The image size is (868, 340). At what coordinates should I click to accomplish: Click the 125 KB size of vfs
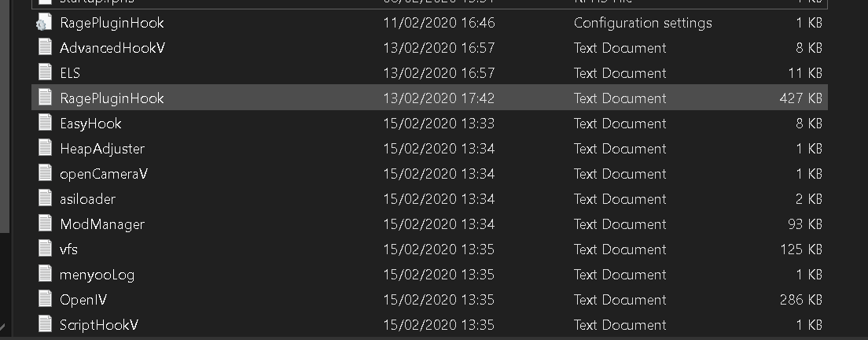[800, 249]
